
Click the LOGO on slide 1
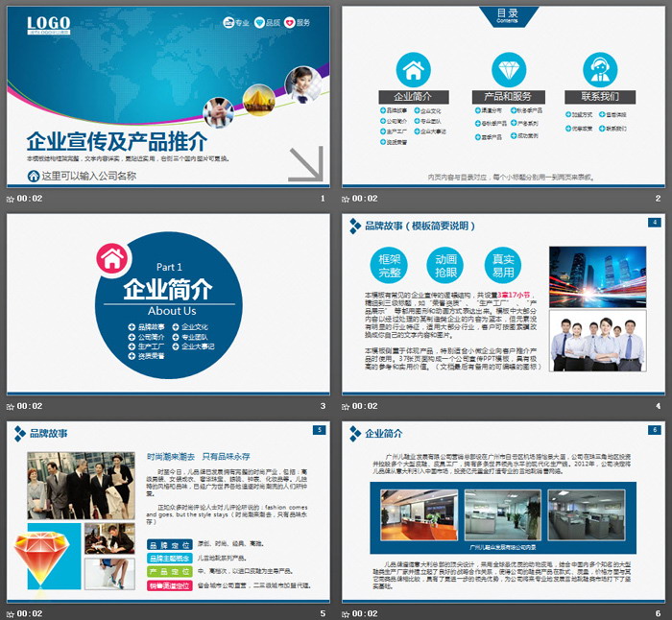click(x=48, y=24)
